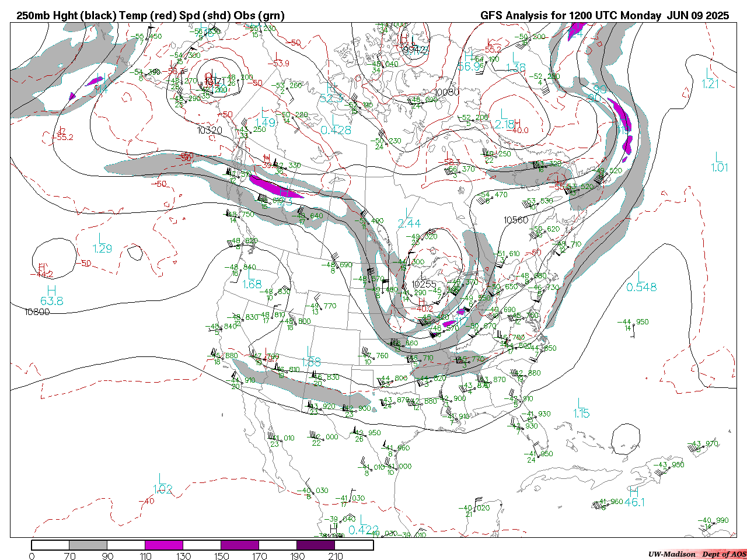747x560 pixels.
Task: Click the "10560" height contour label
Action: [x=516, y=220]
